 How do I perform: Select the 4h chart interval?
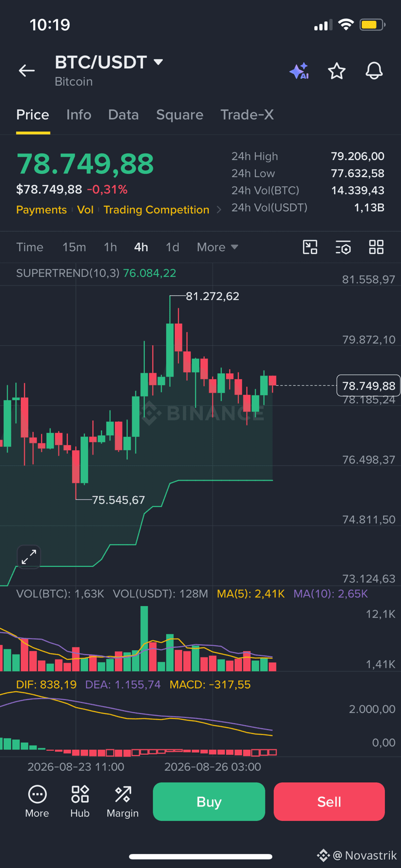(x=141, y=247)
